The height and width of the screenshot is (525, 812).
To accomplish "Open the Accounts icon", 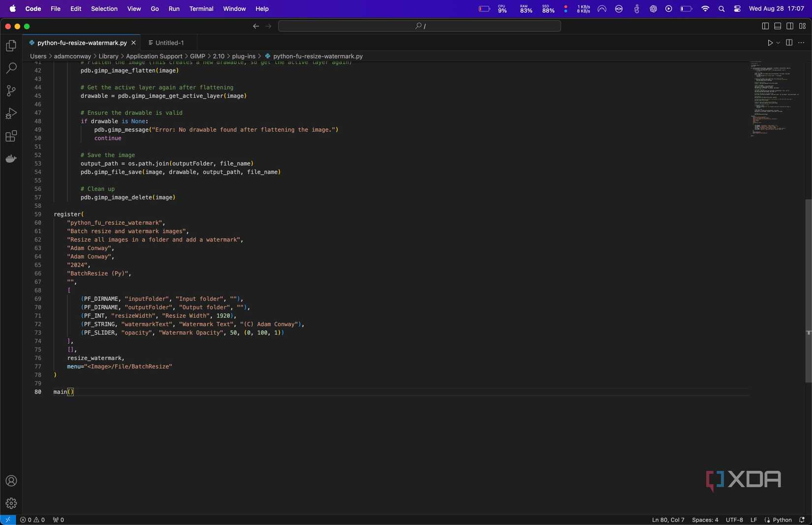I will 11,481.
